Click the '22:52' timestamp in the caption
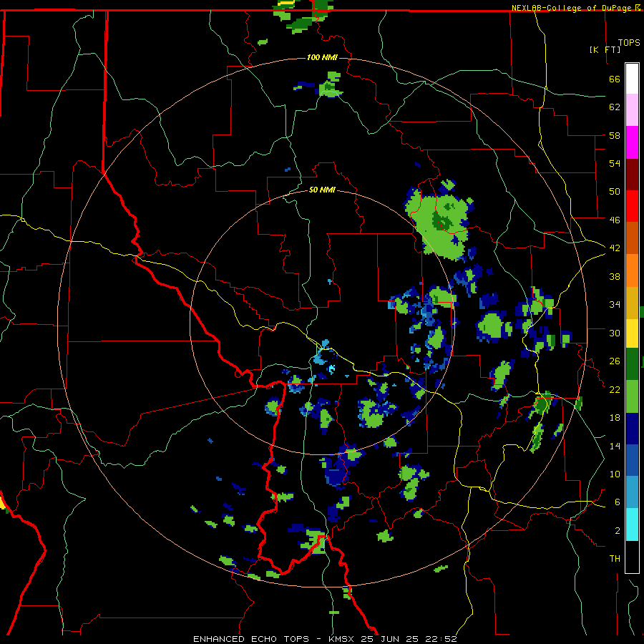Screen dimensions: 644x644 point(441,639)
